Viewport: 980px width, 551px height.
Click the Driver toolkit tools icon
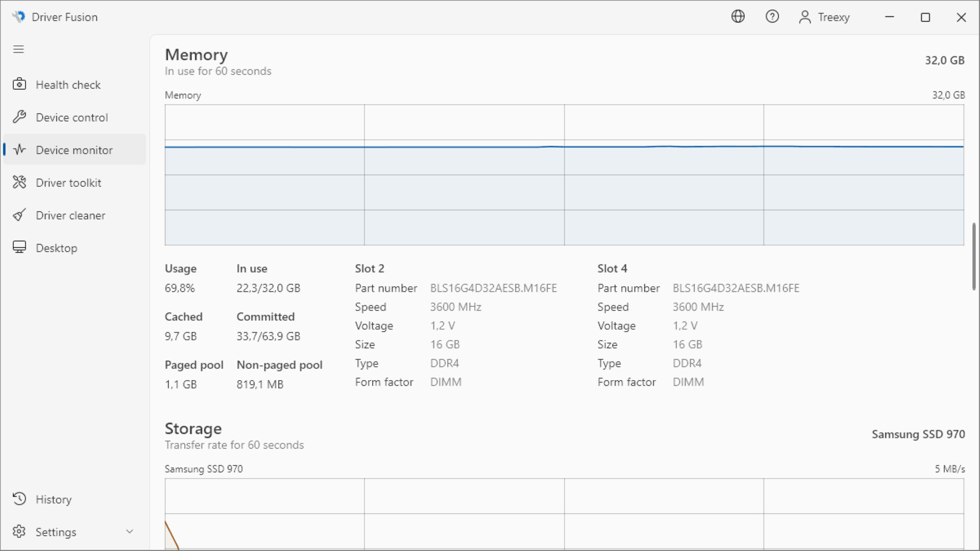(x=19, y=182)
